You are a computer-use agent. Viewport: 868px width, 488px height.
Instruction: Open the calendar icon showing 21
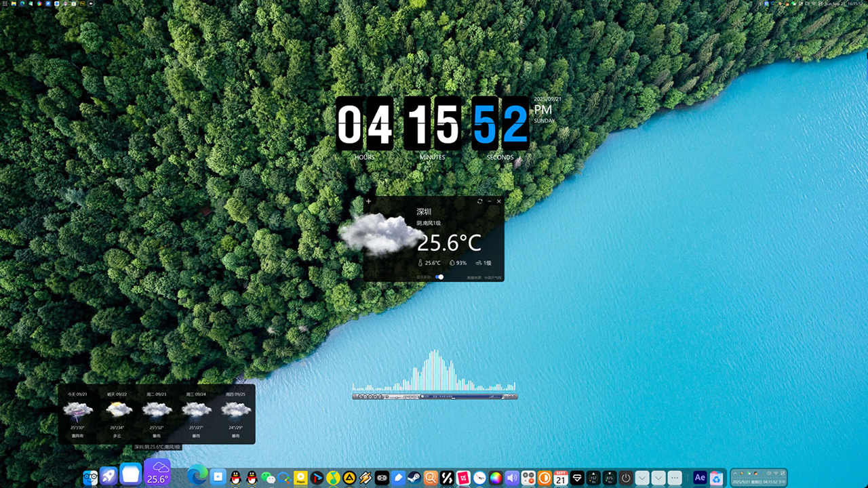coord(561,478)
